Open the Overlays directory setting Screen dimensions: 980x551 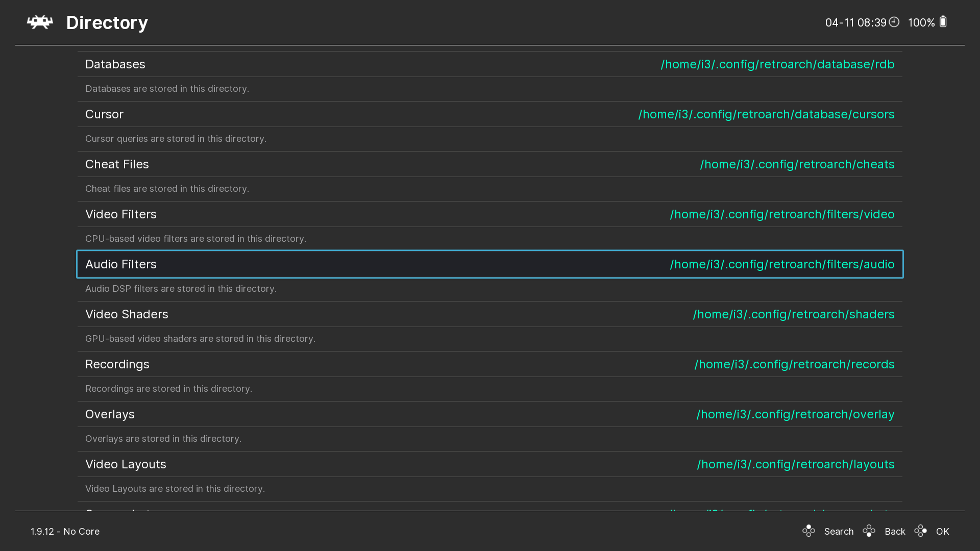point(110,414)
